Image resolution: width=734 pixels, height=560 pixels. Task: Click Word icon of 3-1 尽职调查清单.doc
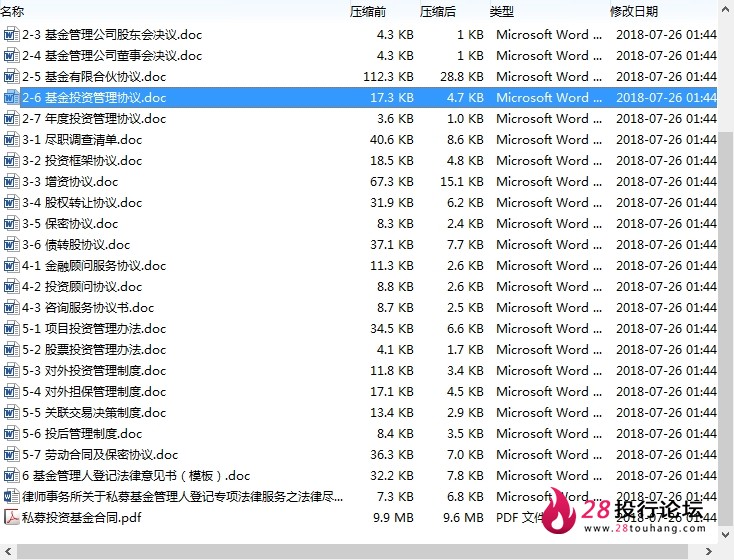point(11,140)
